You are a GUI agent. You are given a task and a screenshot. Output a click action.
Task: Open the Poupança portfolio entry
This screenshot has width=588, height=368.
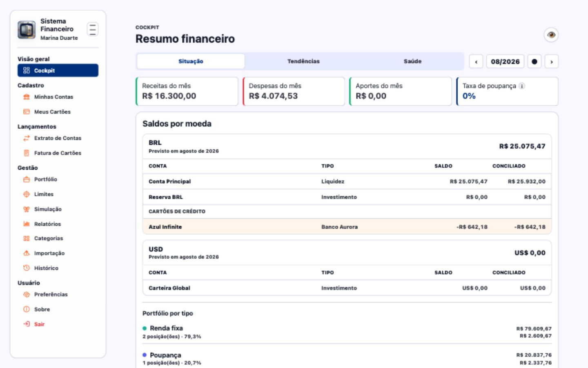[x=347, y=359]
